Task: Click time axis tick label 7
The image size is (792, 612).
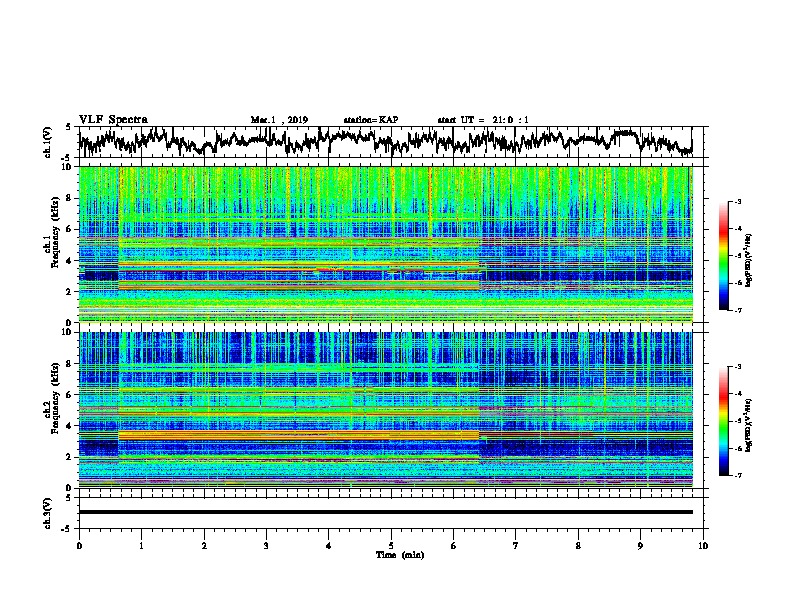Action: (516, 546)
